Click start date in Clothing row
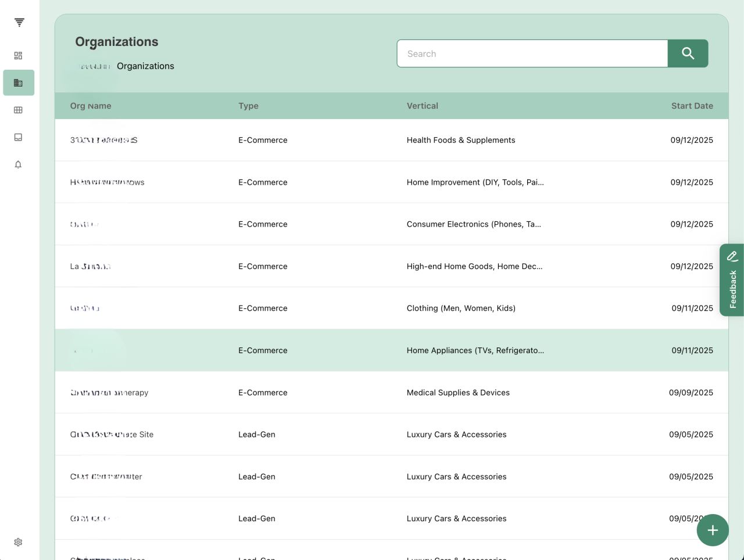Image resolution: width=744 pixels, height=560 pixels. (x=692, y=308)
